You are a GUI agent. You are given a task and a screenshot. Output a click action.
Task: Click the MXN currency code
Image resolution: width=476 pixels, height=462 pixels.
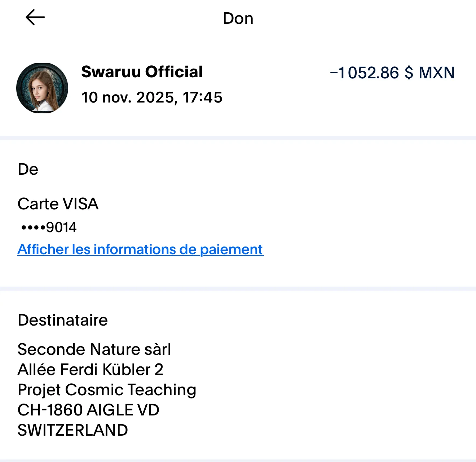tap(437, 73)
